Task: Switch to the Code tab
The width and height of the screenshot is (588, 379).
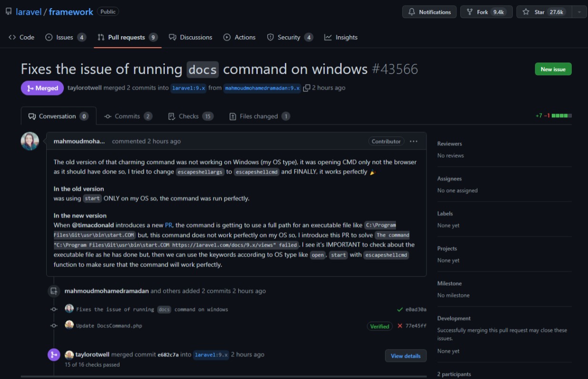Action: [x=21, y=37]
